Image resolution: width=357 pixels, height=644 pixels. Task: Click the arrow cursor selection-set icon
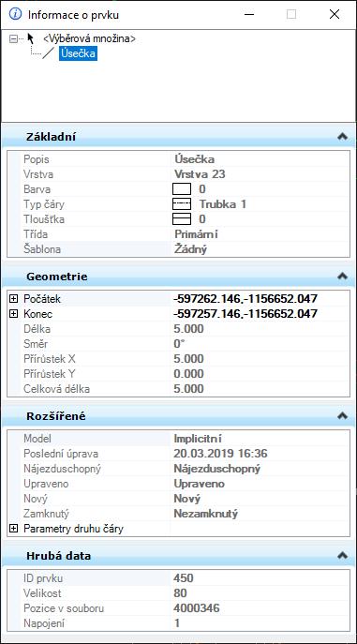[x=30, y=38]
